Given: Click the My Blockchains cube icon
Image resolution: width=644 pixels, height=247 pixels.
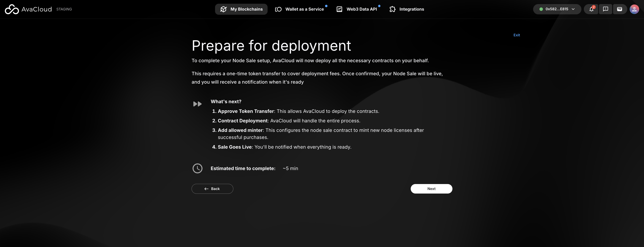Looking at the screenshot, I should tap(223, 9).
